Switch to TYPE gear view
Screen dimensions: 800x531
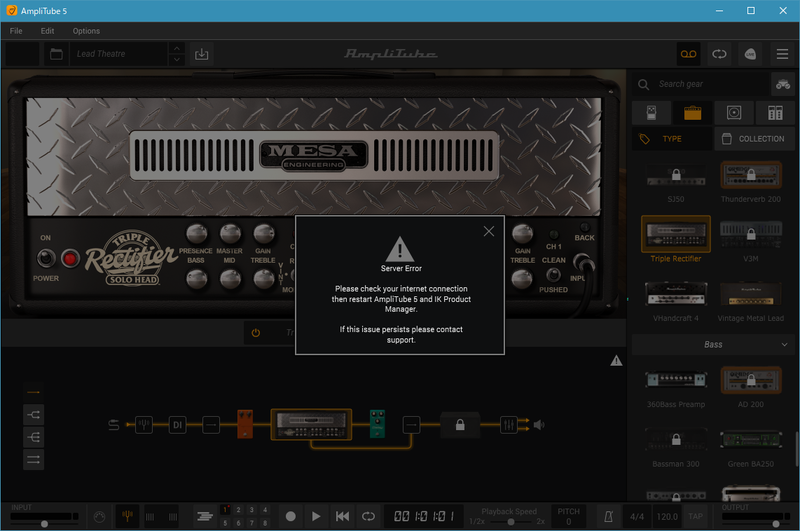coord(671,139)
